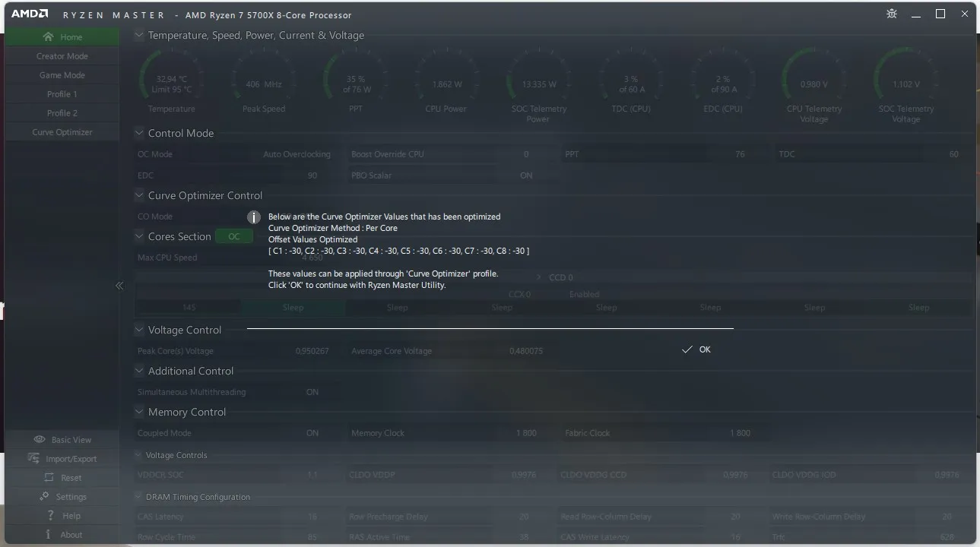Collapse the Voltage Controls subsection
This screenshot has height=547, width=980.
[139, 455]
